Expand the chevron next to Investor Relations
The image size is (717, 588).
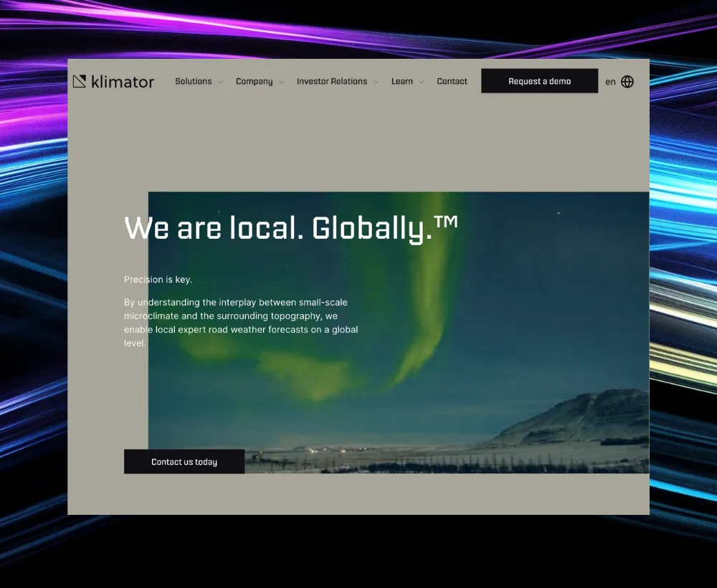pyautogui.click(x=376, y=82)
